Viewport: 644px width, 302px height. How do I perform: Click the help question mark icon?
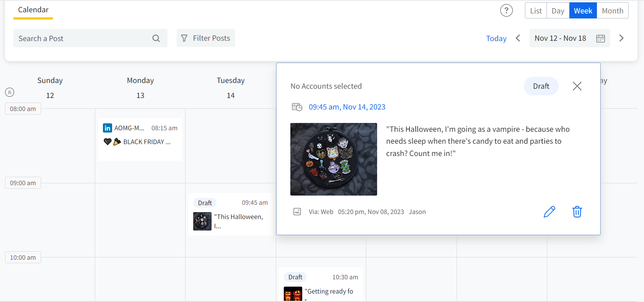tap(506, 10)
